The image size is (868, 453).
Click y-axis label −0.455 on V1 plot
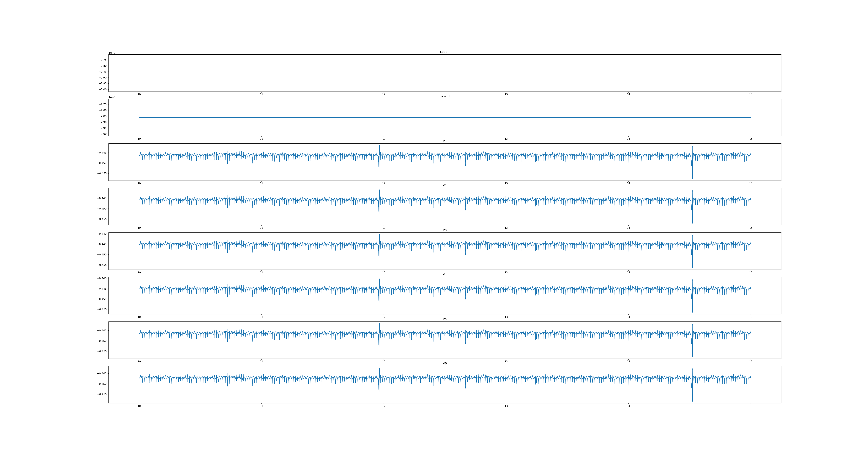click(102, 173)
